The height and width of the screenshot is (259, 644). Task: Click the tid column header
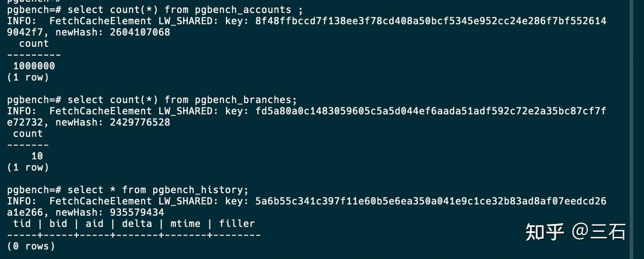tap(22, 224)
